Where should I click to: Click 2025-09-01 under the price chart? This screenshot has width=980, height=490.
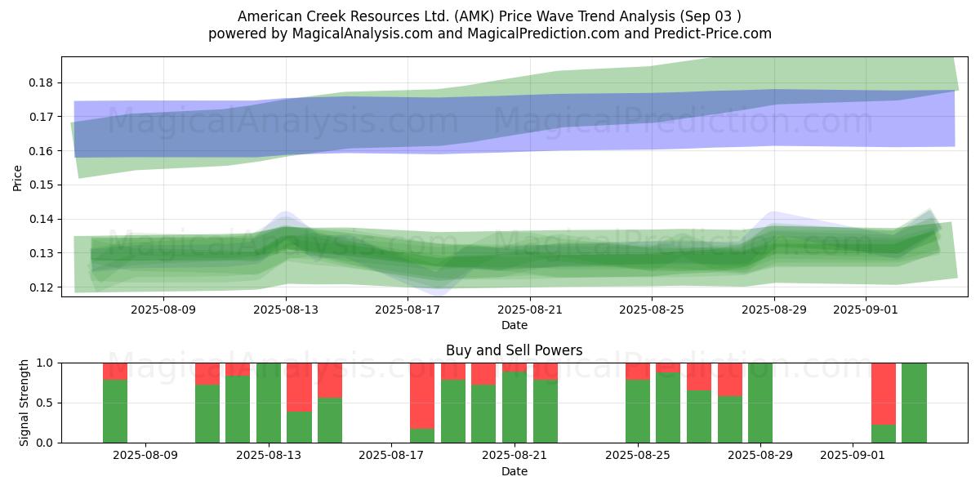[866, 310]
